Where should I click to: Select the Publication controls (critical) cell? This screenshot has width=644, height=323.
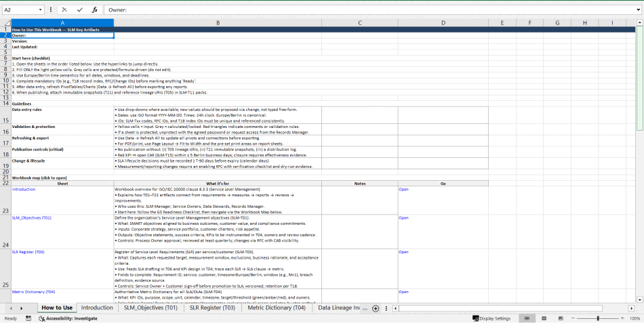click(x=62, y=152)
